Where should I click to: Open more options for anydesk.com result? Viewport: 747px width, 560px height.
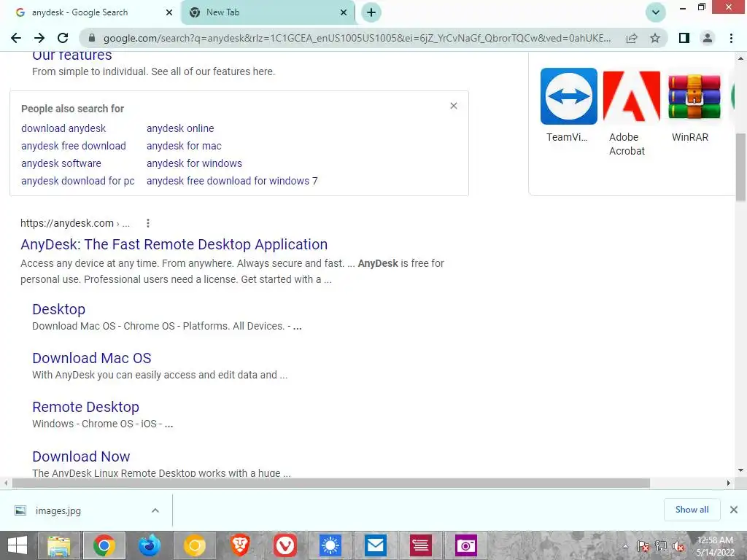click(x=147, y=223)
